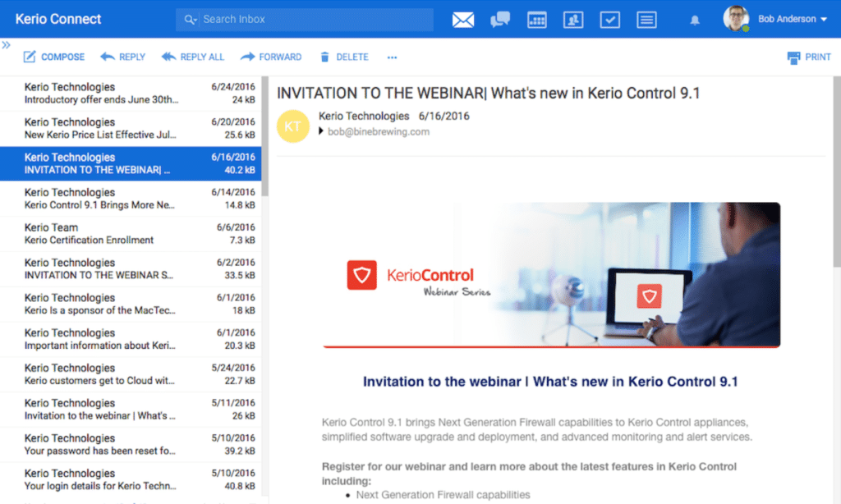Open more actions ellipsis menu
The image size is (841, 504).
point(392,57)
